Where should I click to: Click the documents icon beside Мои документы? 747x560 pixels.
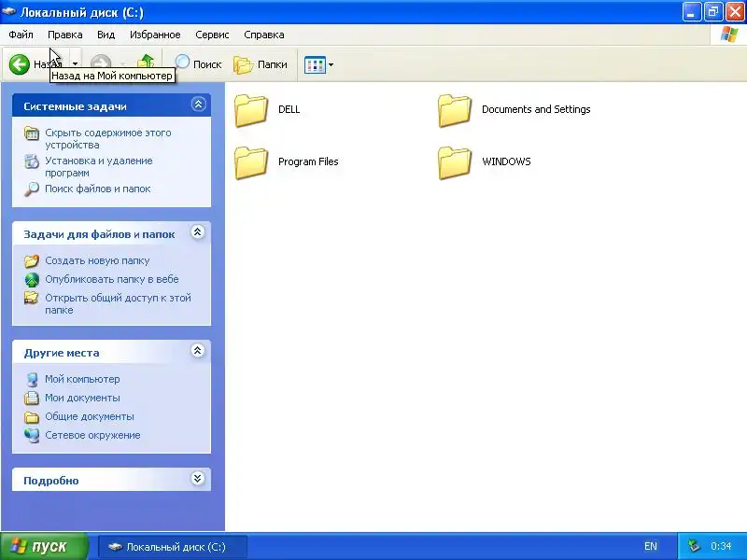coord(32,399)
